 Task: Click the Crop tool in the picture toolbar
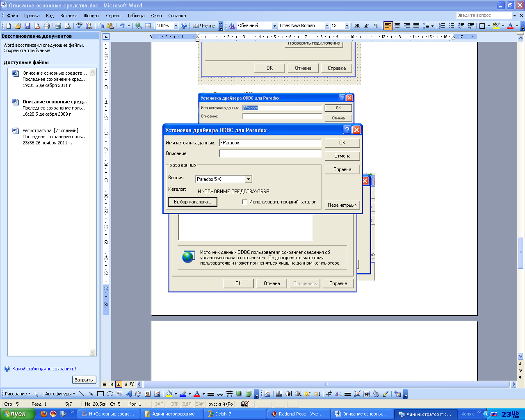pyautogui.click(x=329, y=394)
